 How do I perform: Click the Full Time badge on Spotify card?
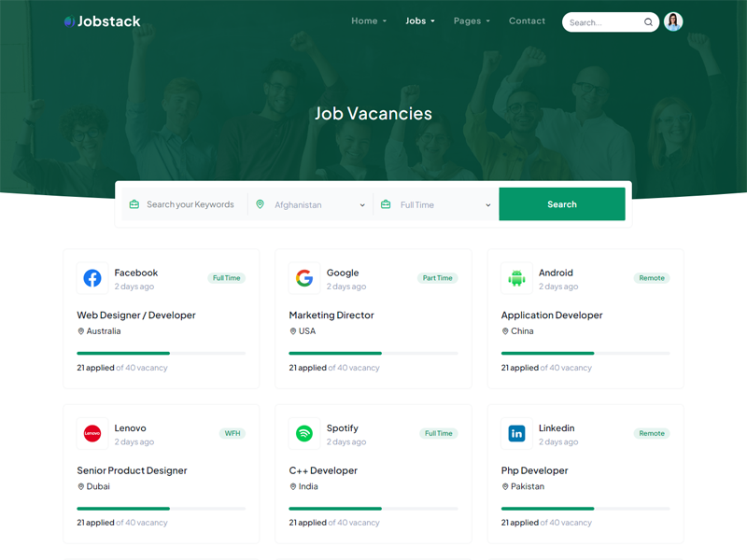tap(439, 433)
